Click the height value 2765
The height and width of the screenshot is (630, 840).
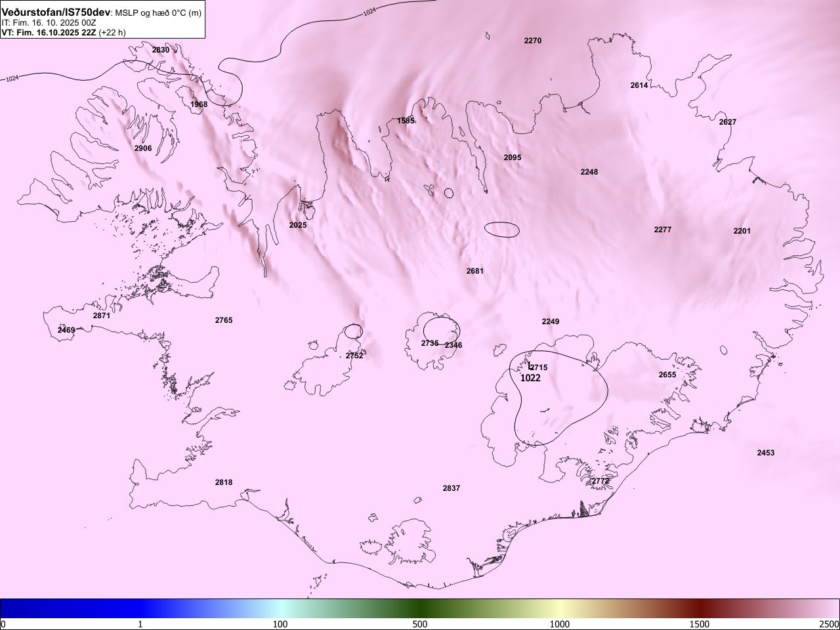(x=224, y=320)
